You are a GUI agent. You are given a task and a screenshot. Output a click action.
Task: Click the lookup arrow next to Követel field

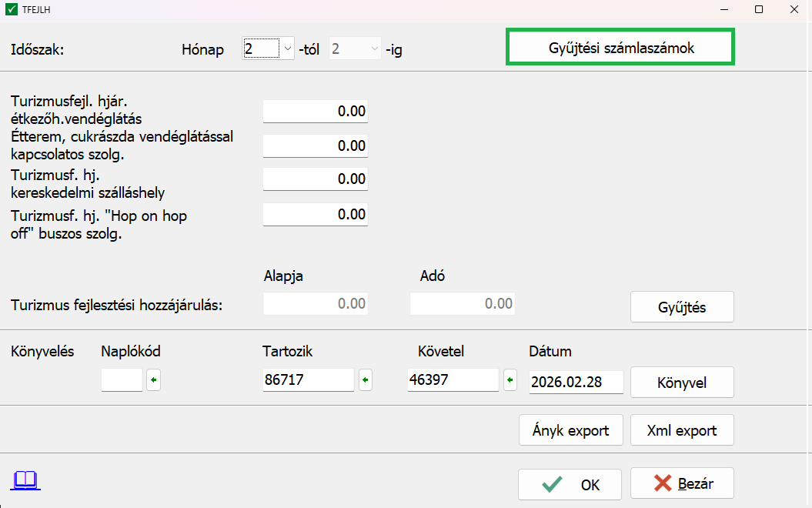510,380
